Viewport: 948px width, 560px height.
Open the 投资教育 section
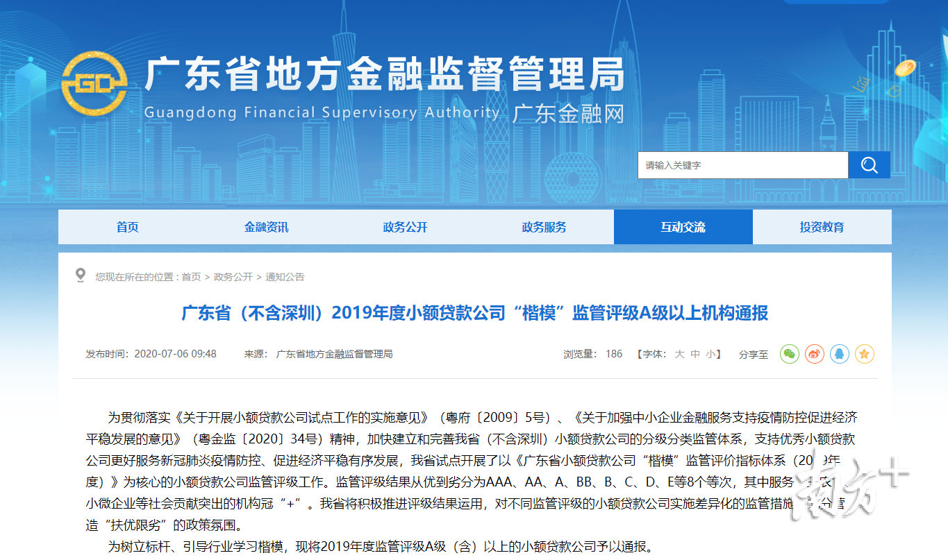(x=822, y=227)
